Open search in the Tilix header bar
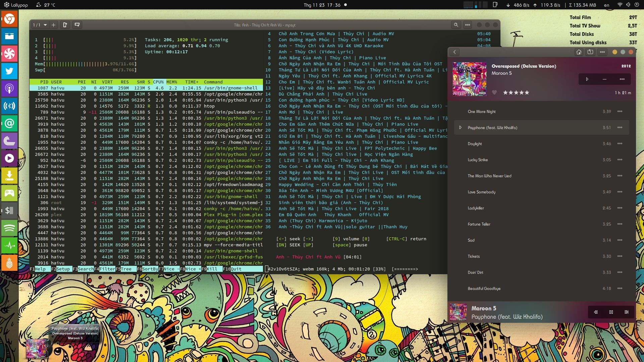Screen dimensions: 644x362 tap(456, 25)
